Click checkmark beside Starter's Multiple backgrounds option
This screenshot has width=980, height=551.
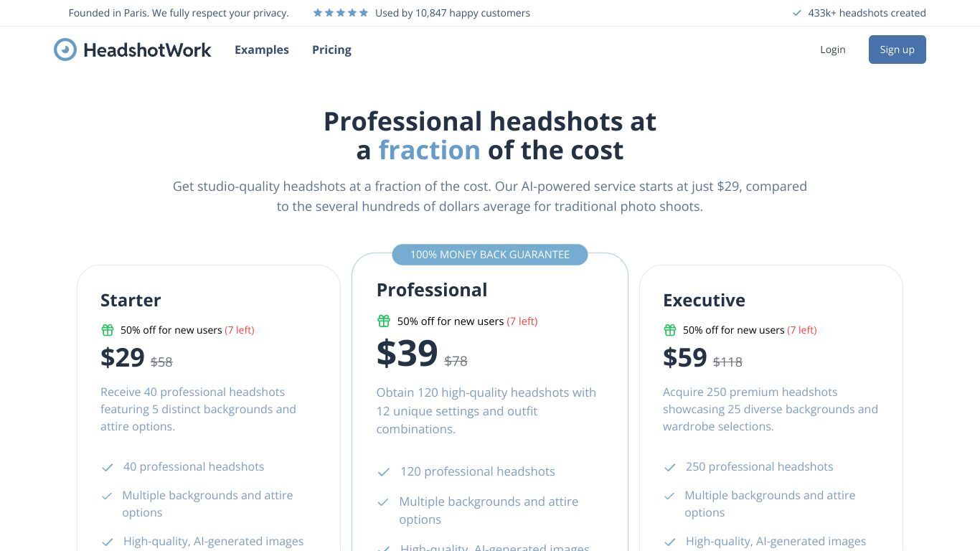pyautogui.click(x=107, y=496)
